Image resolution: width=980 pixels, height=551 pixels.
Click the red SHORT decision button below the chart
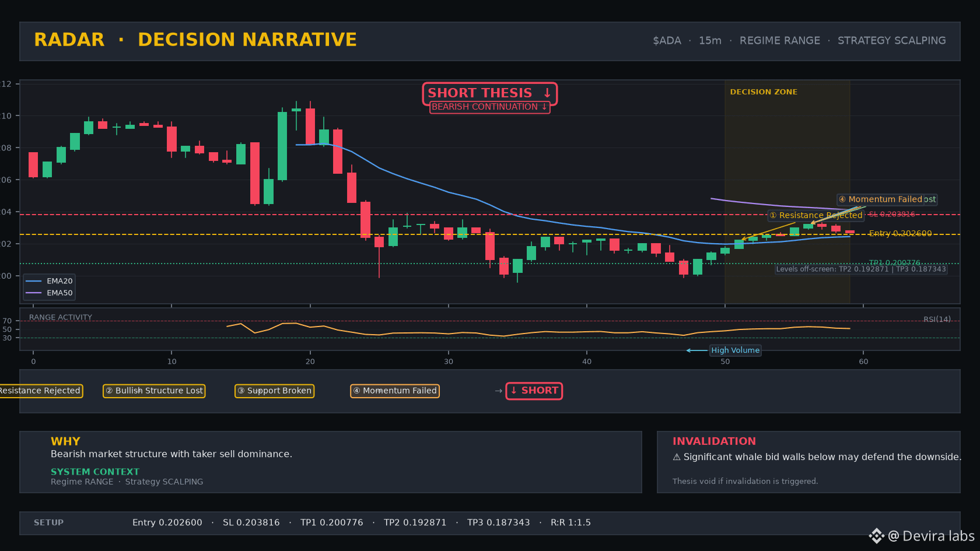534,391
